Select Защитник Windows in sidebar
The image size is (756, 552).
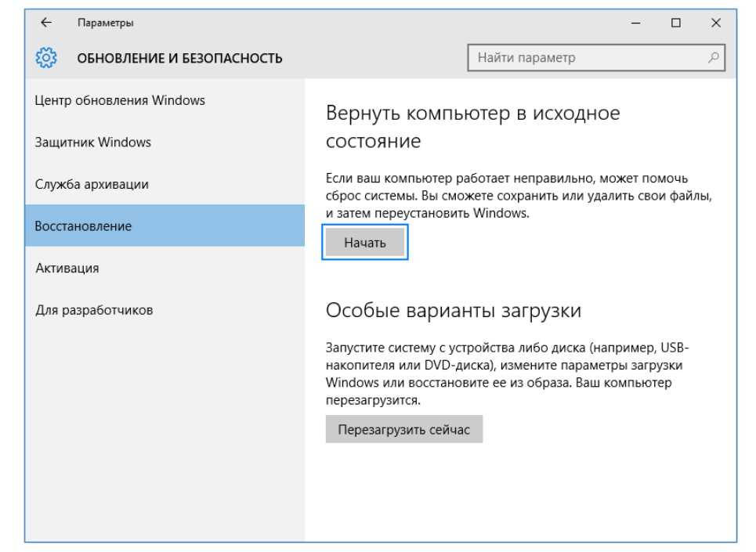93,143
